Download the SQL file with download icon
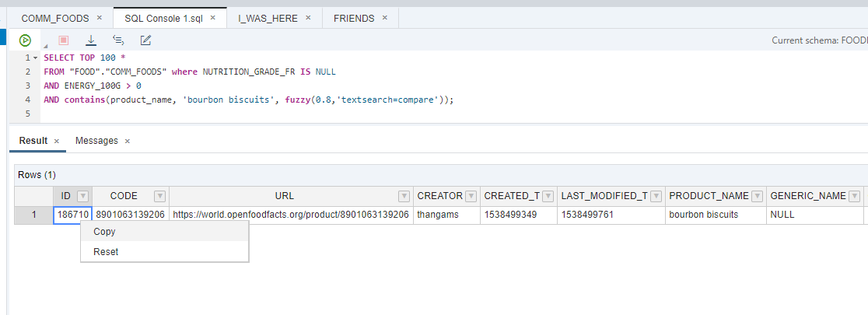The height and width of the screenshot is (315, 868). point(91,40)
